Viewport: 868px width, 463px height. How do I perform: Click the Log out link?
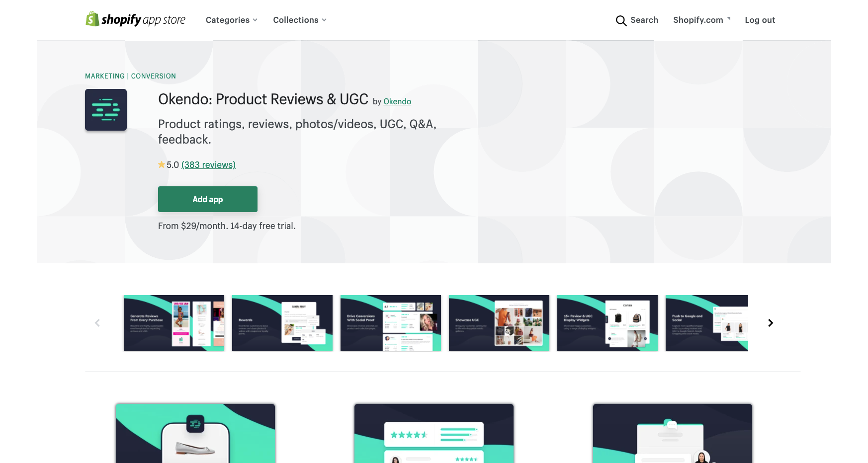pos(760,20)
